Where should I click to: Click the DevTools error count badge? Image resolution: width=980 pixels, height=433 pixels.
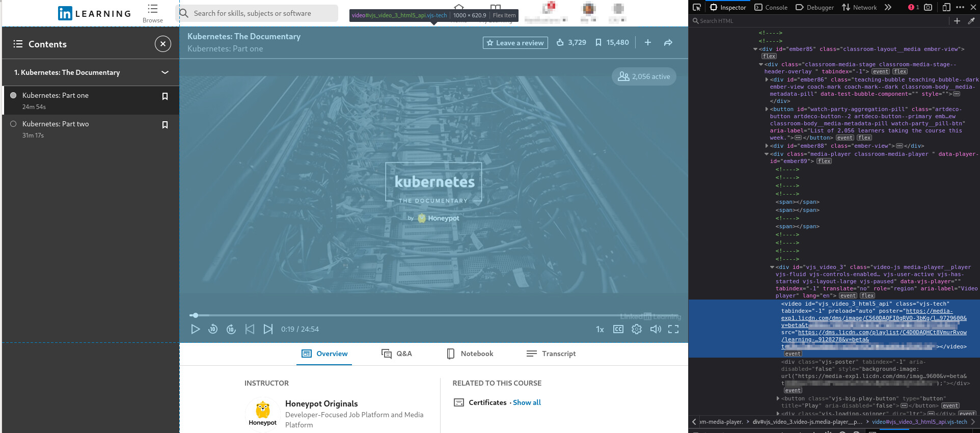[914, 7]
